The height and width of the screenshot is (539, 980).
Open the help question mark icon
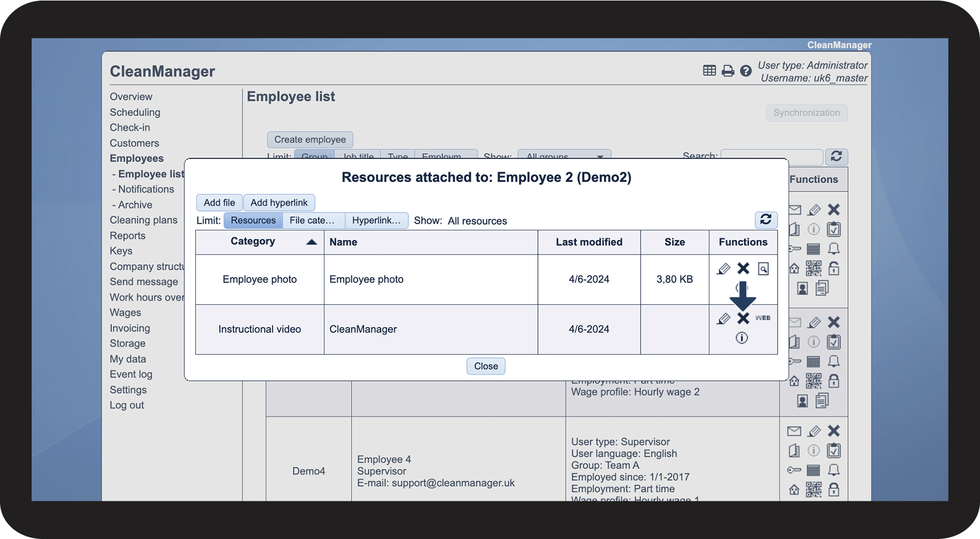746,71
